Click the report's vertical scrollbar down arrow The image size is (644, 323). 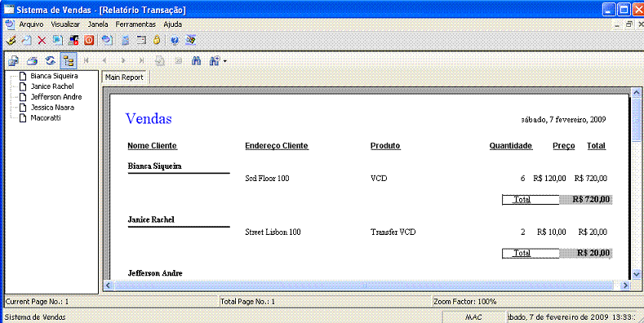637,274
